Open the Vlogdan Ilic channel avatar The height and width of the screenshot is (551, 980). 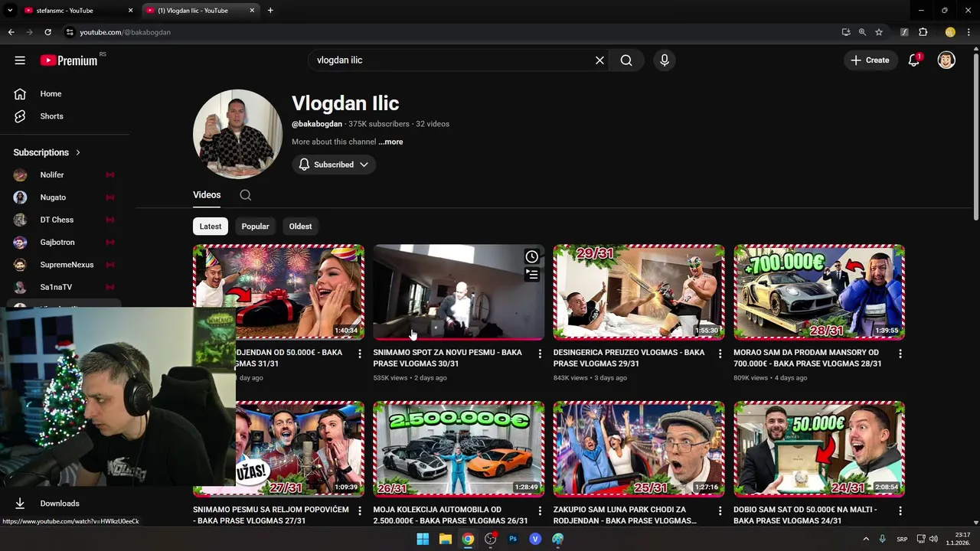pos(237,134)
